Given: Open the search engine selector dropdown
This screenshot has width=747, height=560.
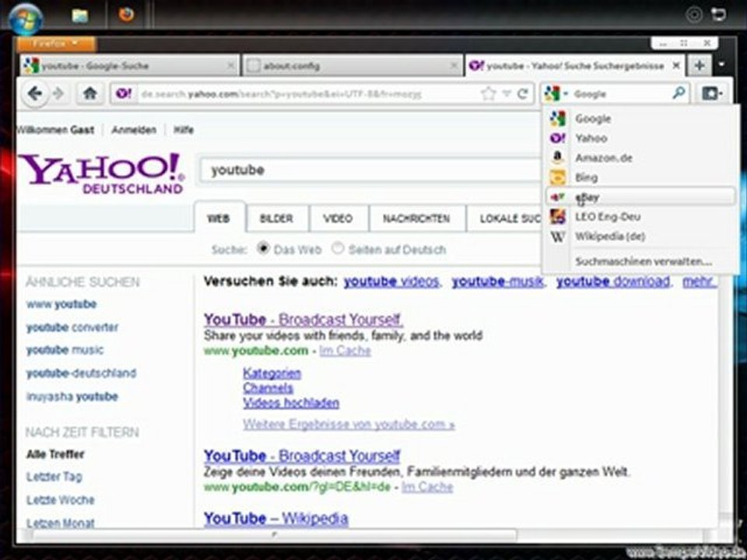Looking at the screenshot, I should coord(556,93).
